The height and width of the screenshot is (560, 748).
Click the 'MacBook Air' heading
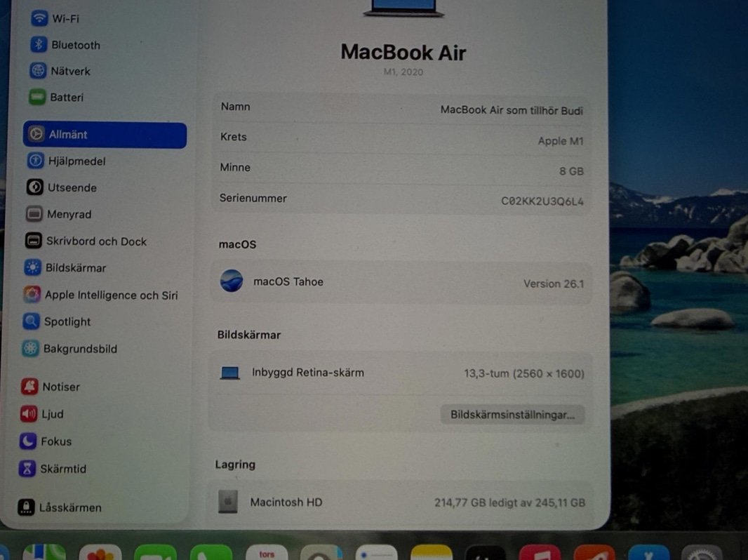point(403,53)
